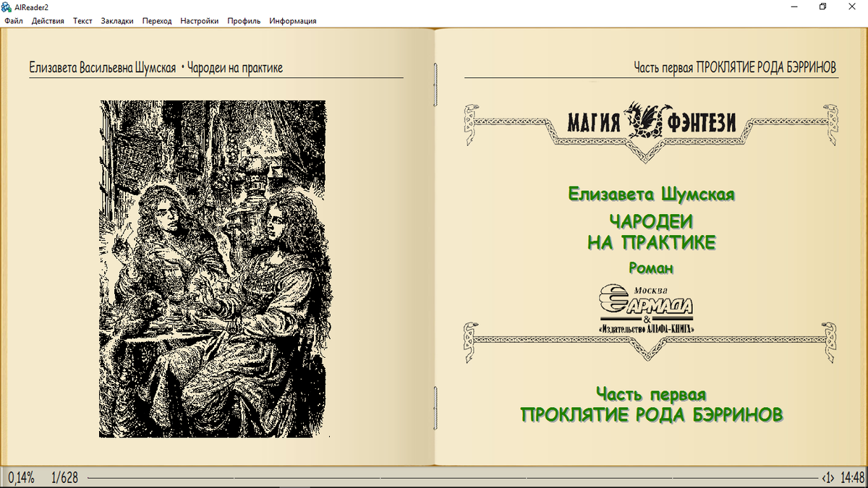Click the 14:48 clock in status bar
This screenshot has width=868, height=488.
(x=853, y=478)
